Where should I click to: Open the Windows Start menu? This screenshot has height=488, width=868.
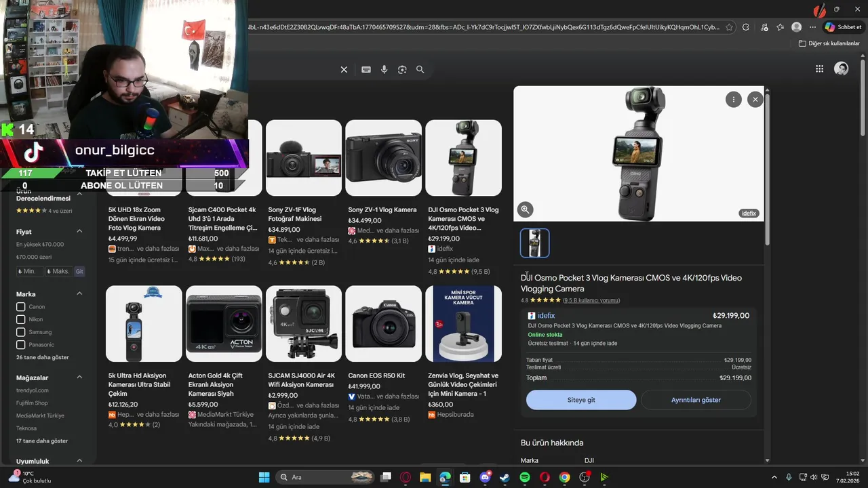(264, 477)
